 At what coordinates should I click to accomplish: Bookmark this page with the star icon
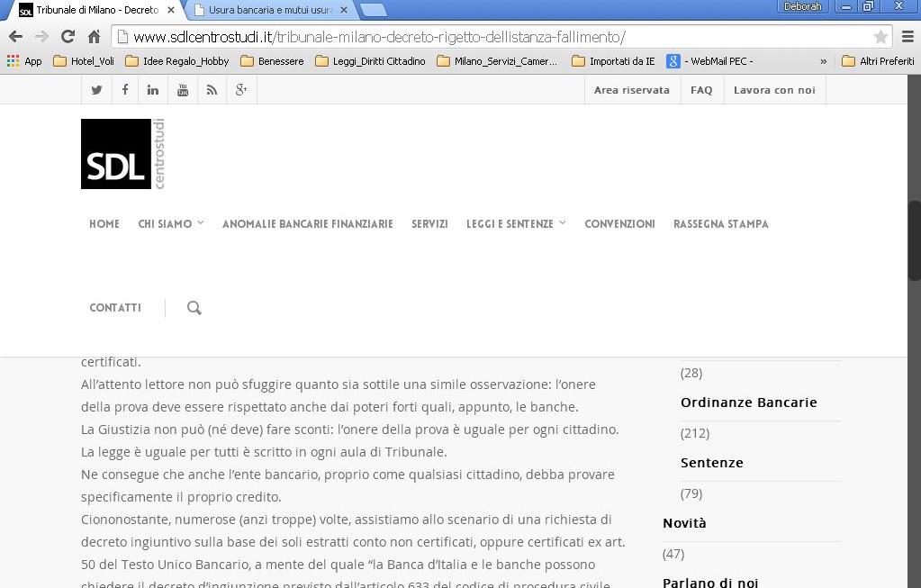(880, 37)
